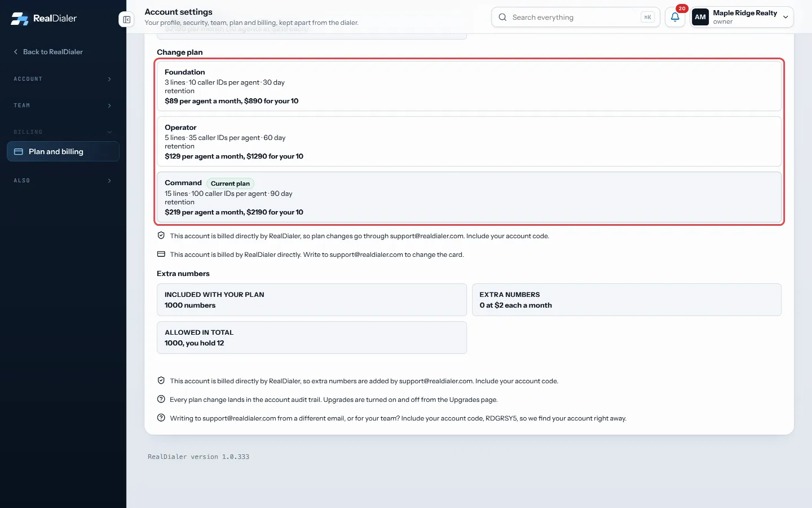Click the AM account avatar

click(x=700, y=17)
